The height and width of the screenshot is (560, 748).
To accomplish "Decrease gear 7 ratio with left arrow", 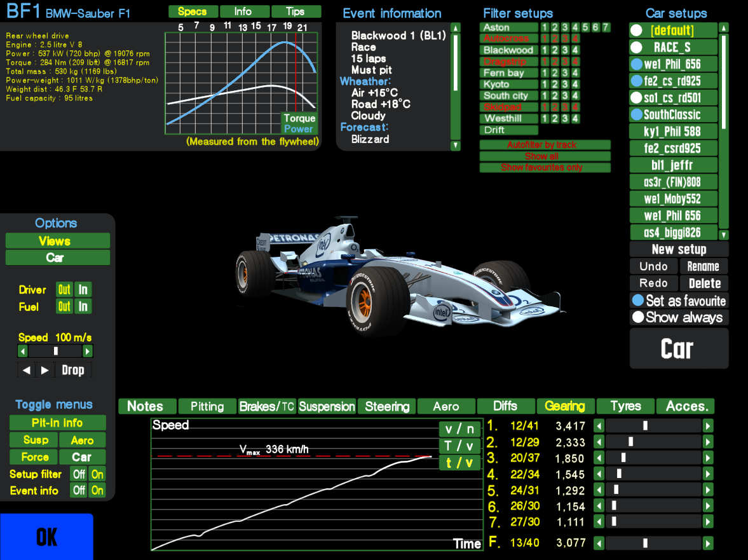I will 599,522.
